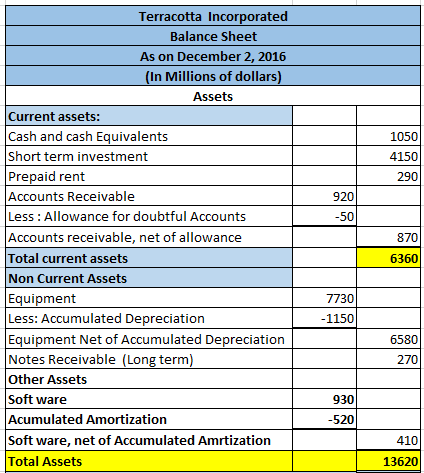The width and height of the screenshot is (424, 473).
Task: Select the Other Assets heading cell
Action: click(149, 379)
